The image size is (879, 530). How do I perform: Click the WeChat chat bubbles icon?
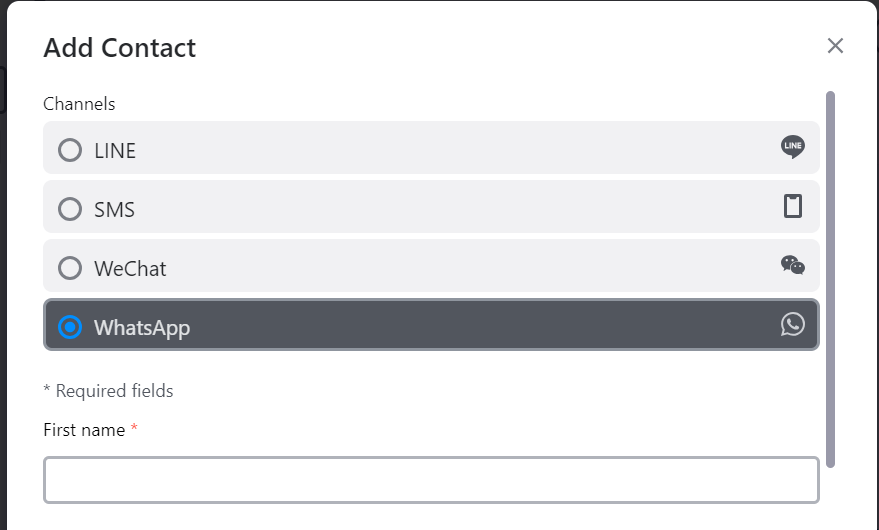click(x=793, y=265)
